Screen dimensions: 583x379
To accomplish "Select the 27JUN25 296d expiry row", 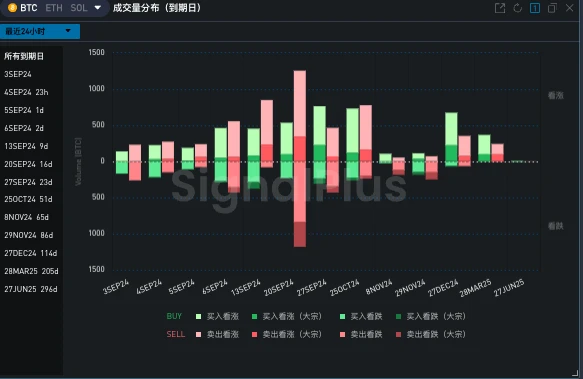I will (x=31, y=289).
